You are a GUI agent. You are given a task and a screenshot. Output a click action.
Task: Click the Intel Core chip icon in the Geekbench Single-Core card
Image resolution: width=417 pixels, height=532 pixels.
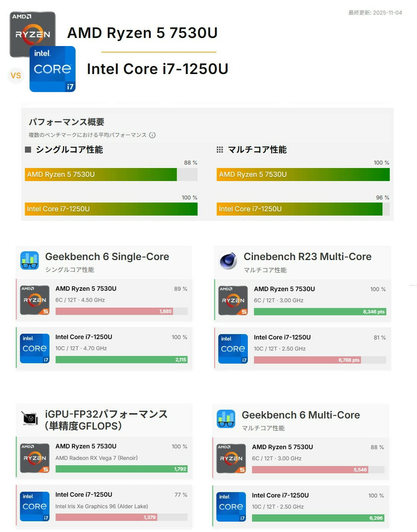(35, 348)
